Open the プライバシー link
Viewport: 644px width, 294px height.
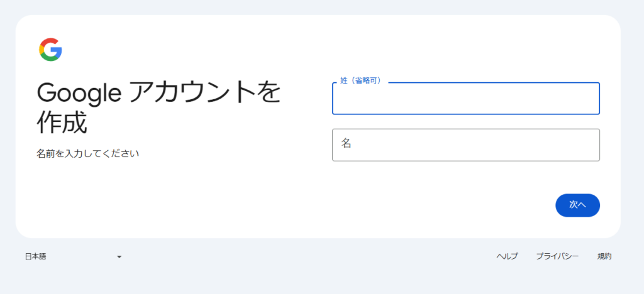[557, 257]
